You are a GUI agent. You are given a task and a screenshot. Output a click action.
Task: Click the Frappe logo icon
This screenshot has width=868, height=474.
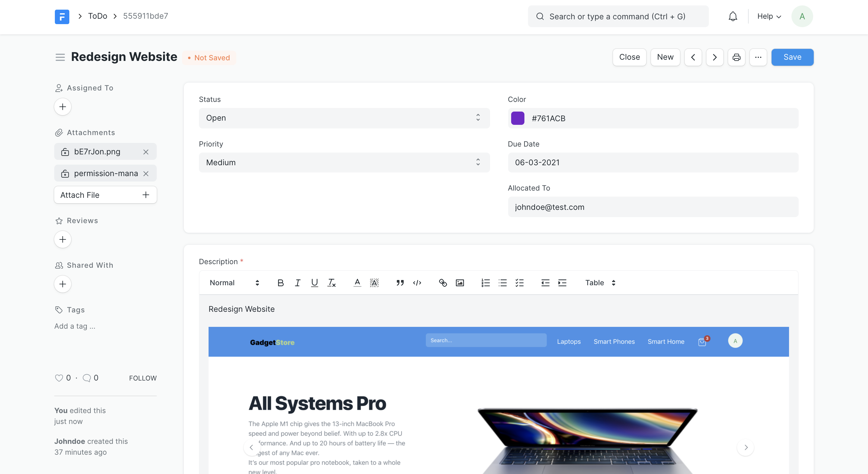(x=62, y=17)
